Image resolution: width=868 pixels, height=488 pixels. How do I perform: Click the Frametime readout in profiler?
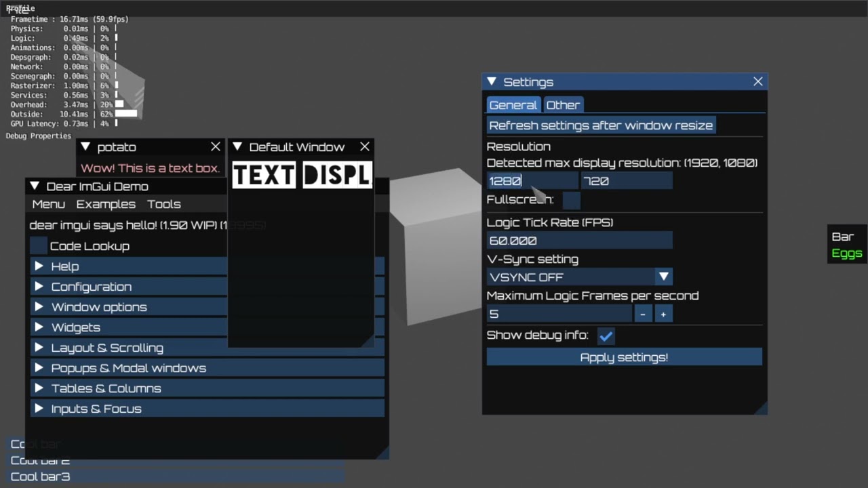click(69, 19)
